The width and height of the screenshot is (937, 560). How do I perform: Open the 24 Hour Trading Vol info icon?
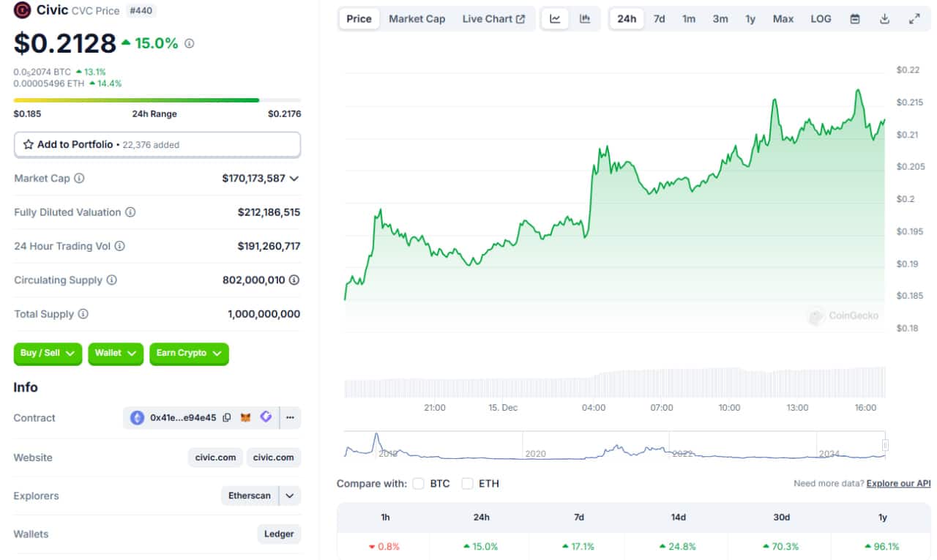(x=120, y=246)
